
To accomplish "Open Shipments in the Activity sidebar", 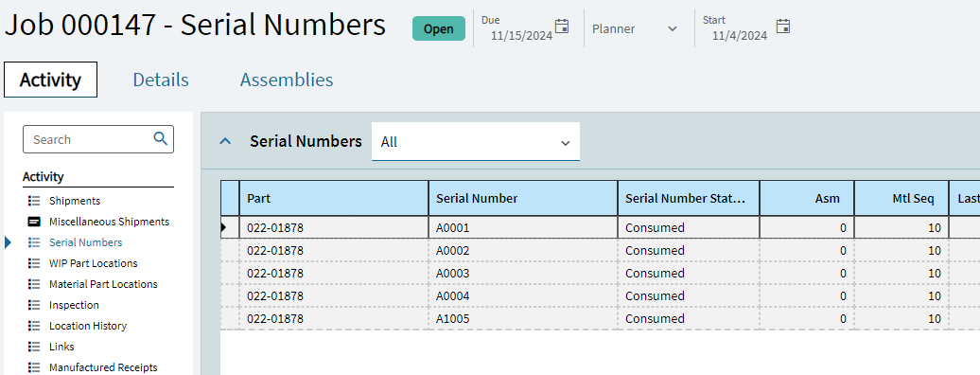I will tap(75, 201).
